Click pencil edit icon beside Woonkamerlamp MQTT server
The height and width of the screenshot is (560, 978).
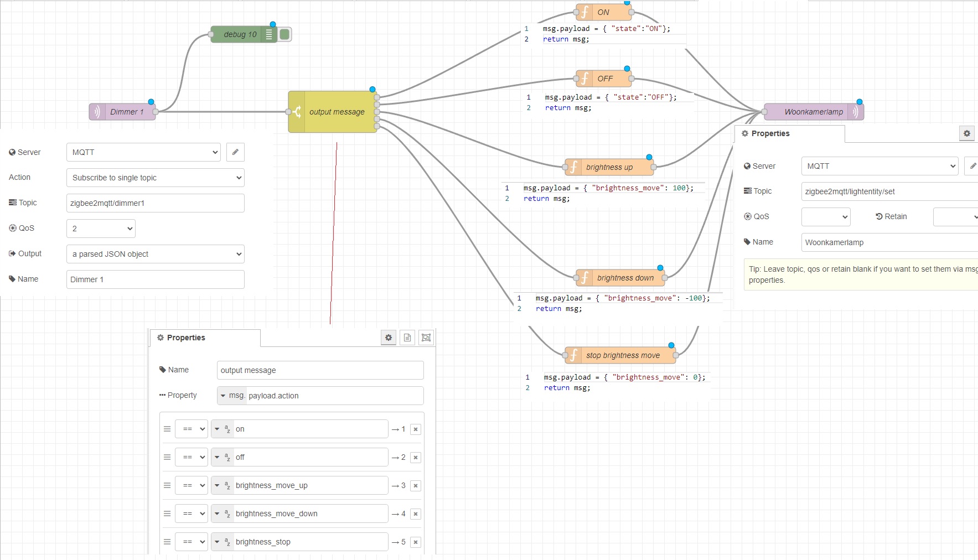(x=972, y=166)
